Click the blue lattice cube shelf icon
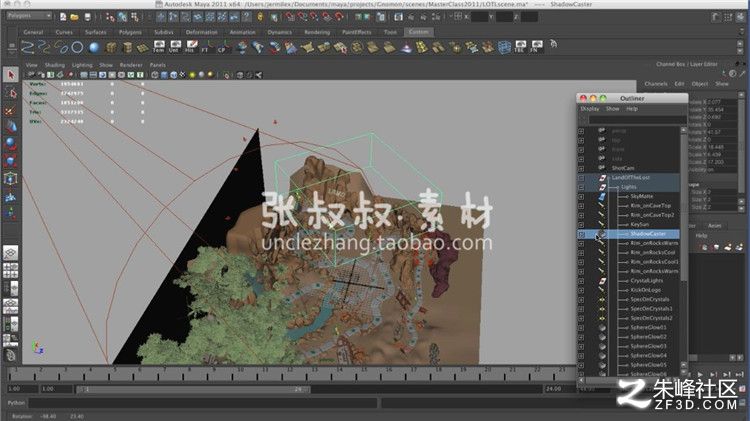Image resolution: width=750 pixels, height=421 pixels. 504,47
